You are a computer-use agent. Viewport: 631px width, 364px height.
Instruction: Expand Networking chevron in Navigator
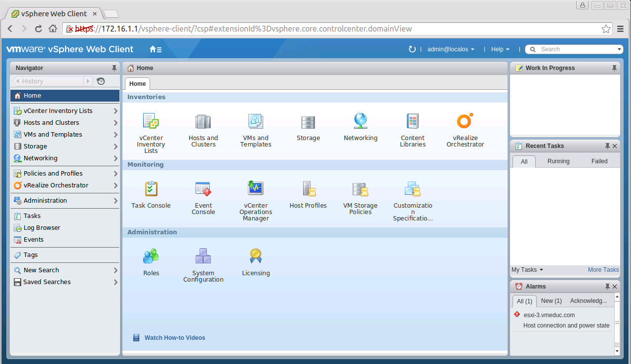116,158
